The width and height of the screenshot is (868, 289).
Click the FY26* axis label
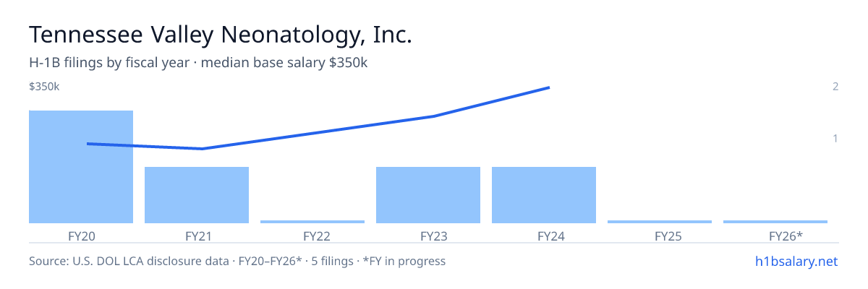click(775, 236)
